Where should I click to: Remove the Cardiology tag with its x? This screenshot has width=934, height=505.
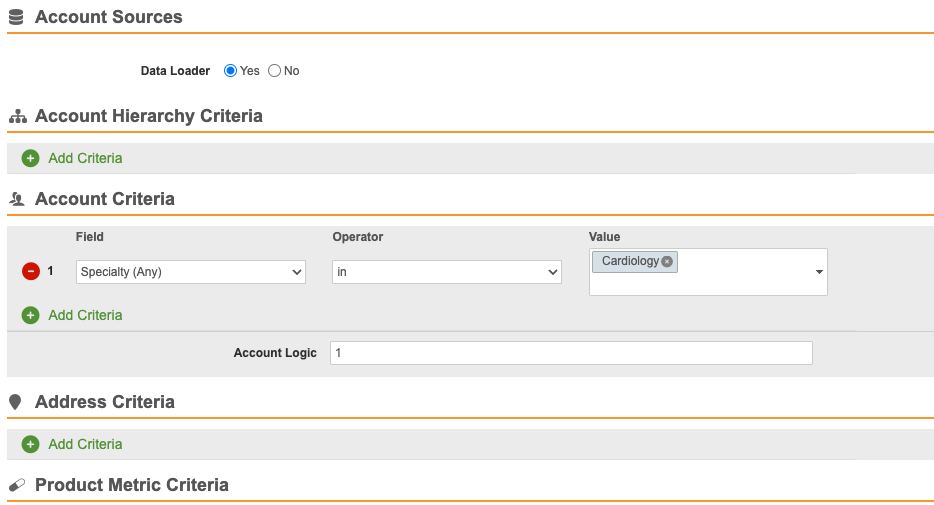pyautogui.click(x=667, y=261)
